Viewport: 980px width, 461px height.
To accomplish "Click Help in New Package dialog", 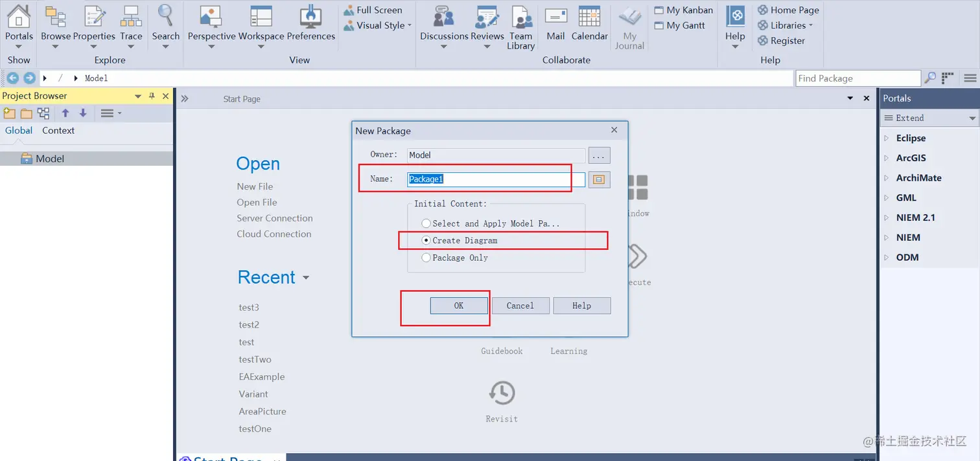I will coord(582,306).
